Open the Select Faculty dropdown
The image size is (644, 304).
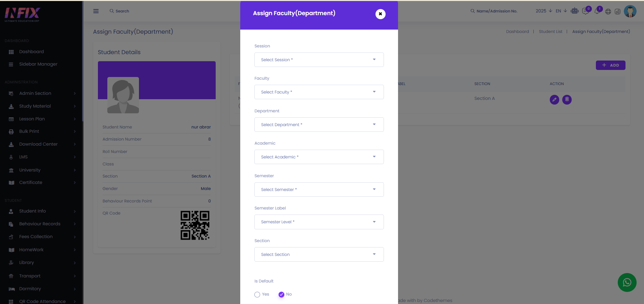[319, 92]
